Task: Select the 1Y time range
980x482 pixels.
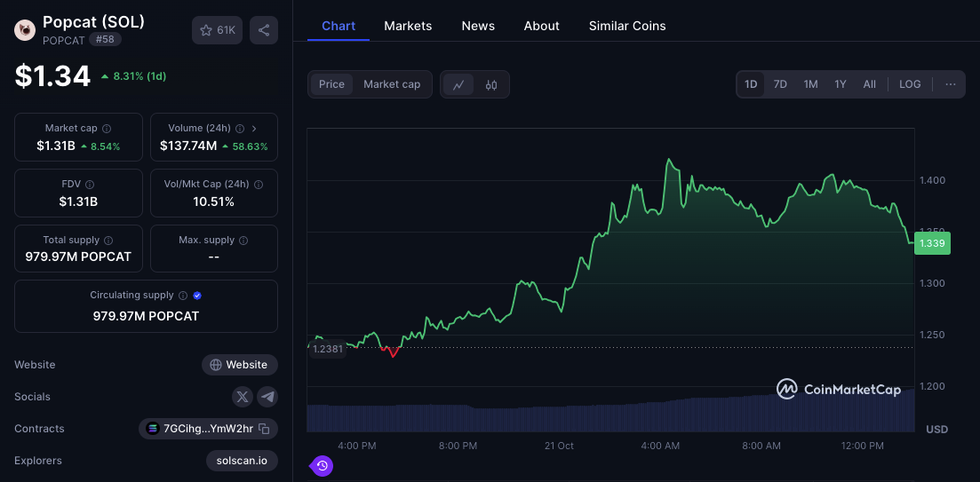Action: point(841,84)
